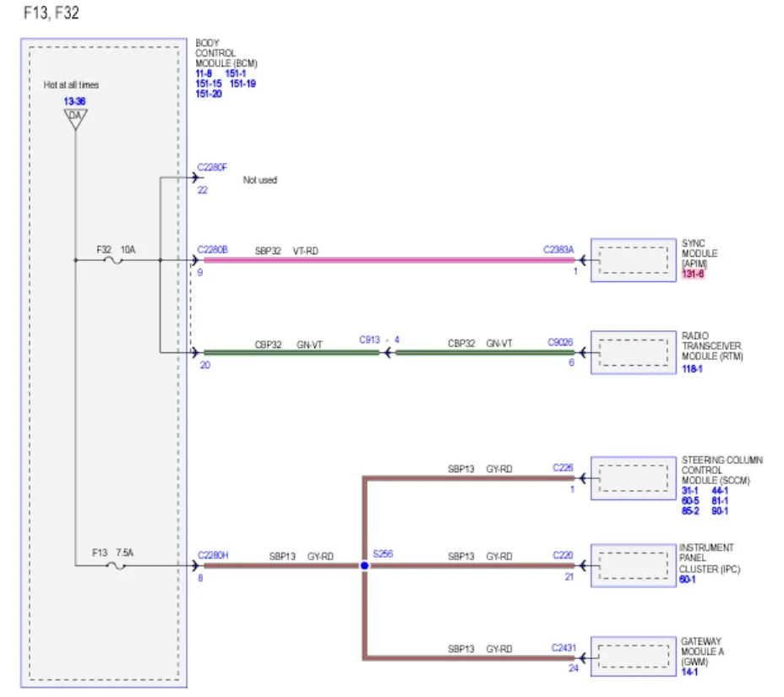Select connector label C2431
Screen dimensions: 784x697
click(x=563, y=647)
